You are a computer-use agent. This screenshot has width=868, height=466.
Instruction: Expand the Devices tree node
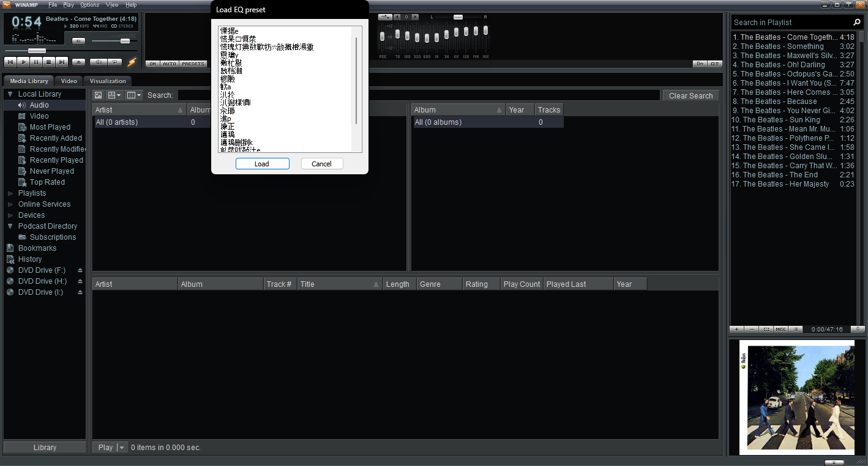click(10, 215)
